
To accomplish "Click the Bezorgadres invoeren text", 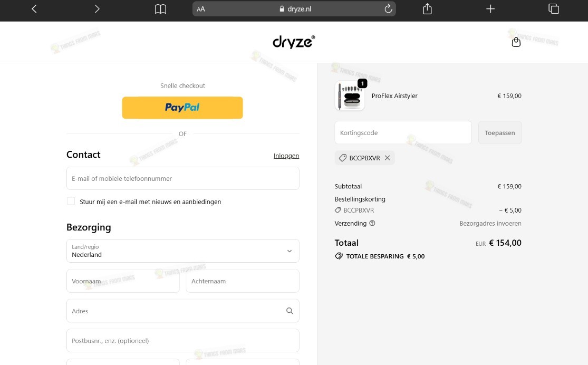I will (x=490, y=223).
